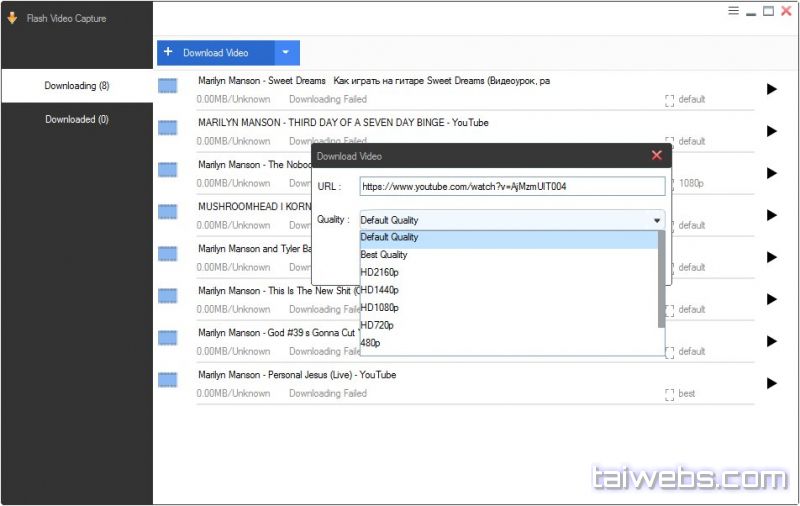
Task: Click film icon next to MUSHROOMHEAD I KORN entry
Action: (168, 214)
